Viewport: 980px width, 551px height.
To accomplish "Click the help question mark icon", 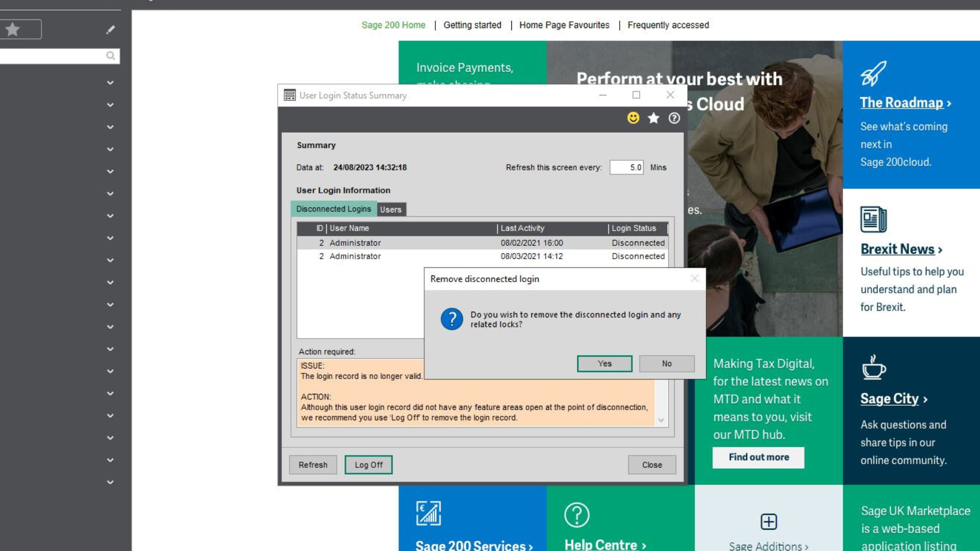I will pyautogui.click(x=673, y=118).
